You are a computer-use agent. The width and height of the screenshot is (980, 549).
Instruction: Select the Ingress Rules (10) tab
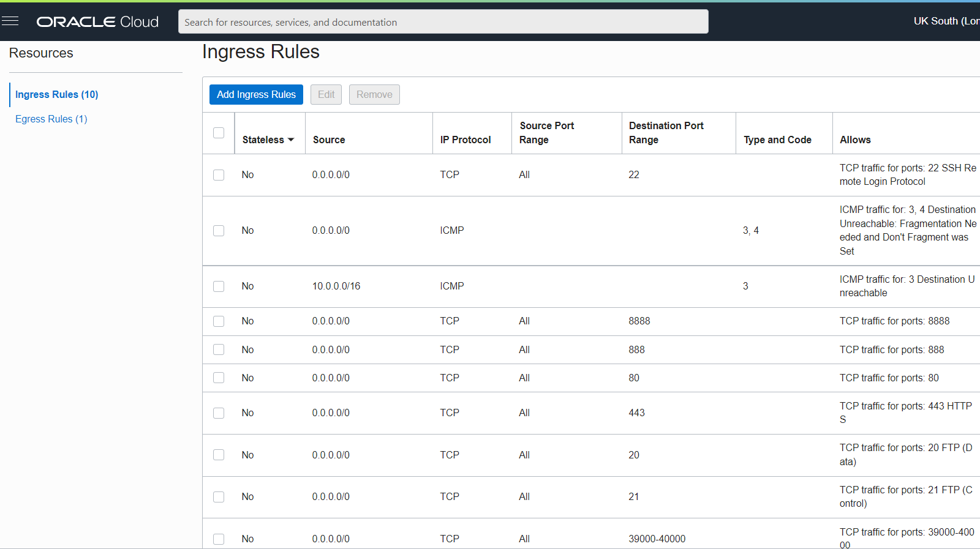(x=56, y=94)
